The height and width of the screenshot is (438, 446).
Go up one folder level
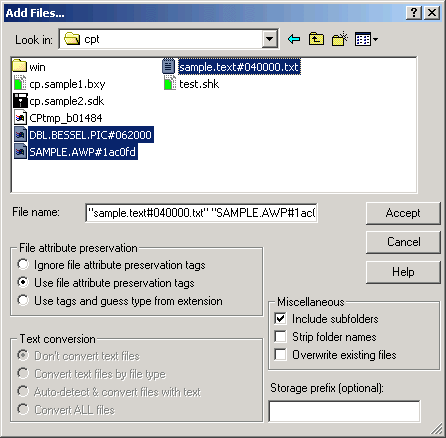click(x=316, y=39)
